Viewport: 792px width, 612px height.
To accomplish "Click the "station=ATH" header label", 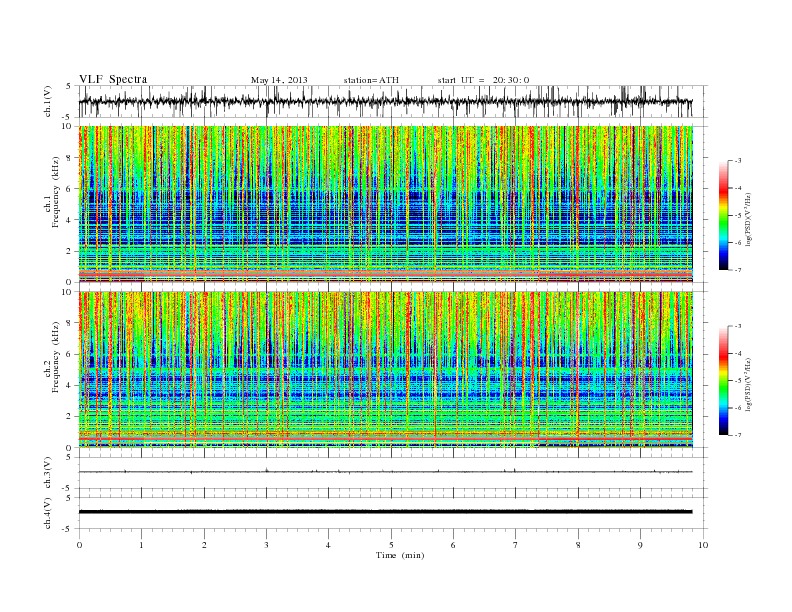I will 371,80.
